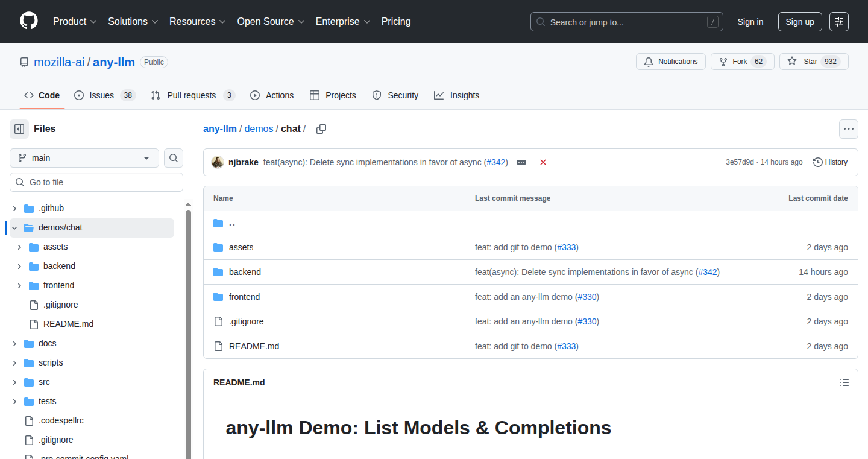Click the .codespellrc file icon in sidebar
This screenshot has width=868, height=459.
coord(29,420)
